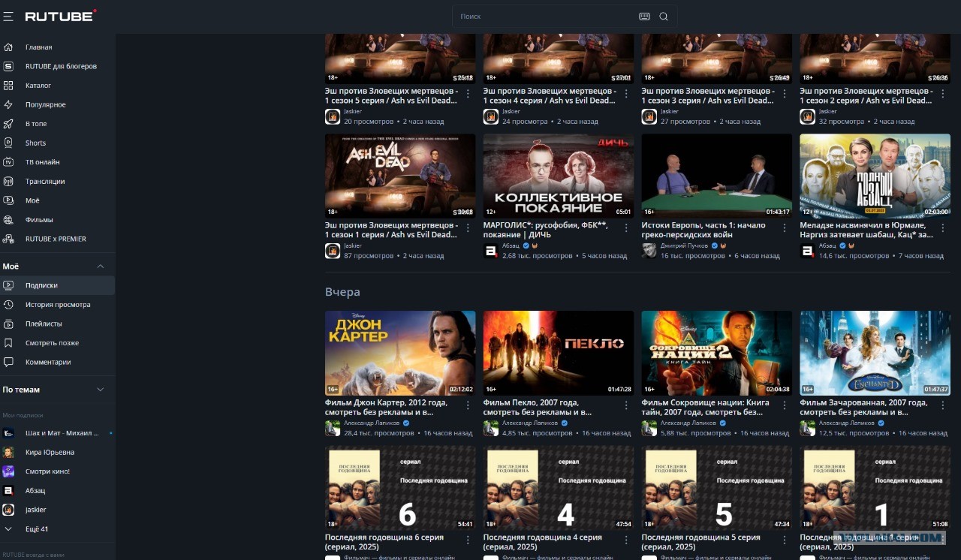Click the Комментарии icon

coord(8,362)
